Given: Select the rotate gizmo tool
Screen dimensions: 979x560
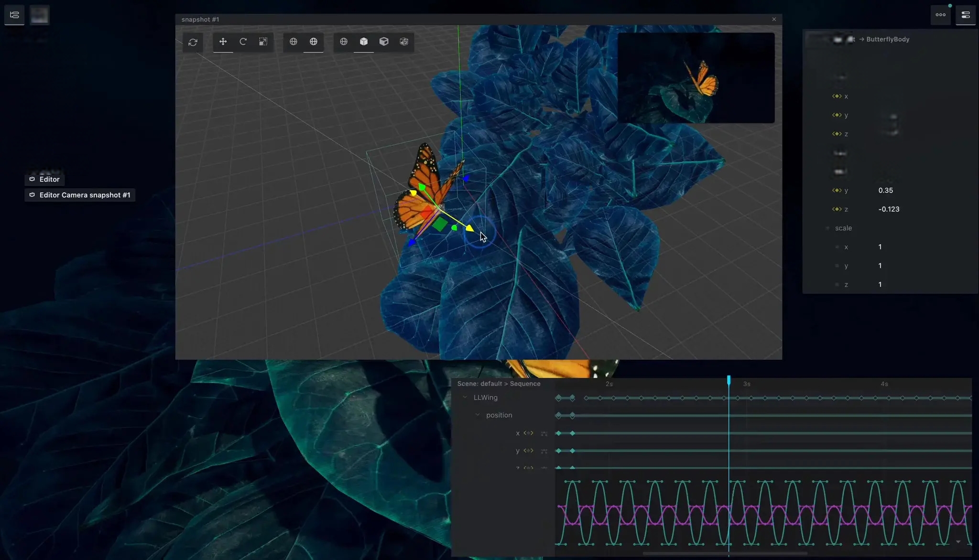Looking at the screenshot, I should click(243, 42).
